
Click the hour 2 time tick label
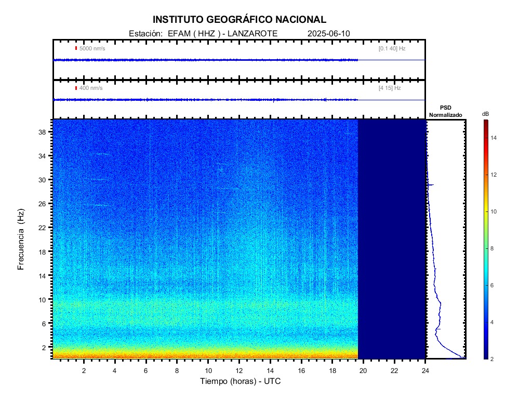point(84,370)
